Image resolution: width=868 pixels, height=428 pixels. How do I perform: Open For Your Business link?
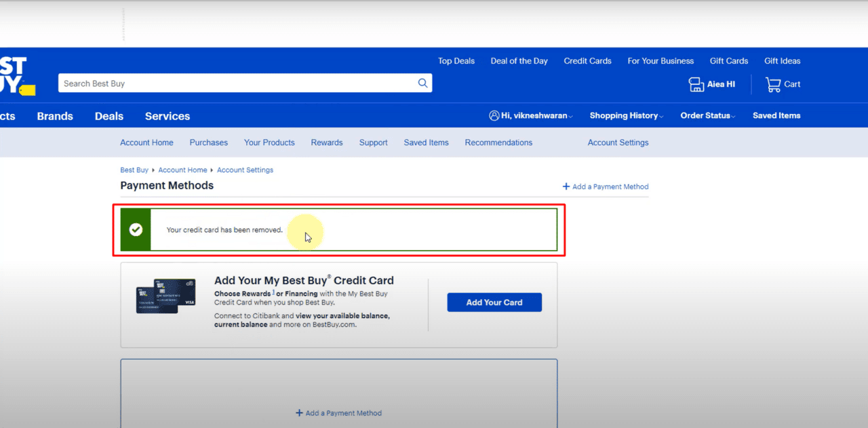tap(660, 61)
